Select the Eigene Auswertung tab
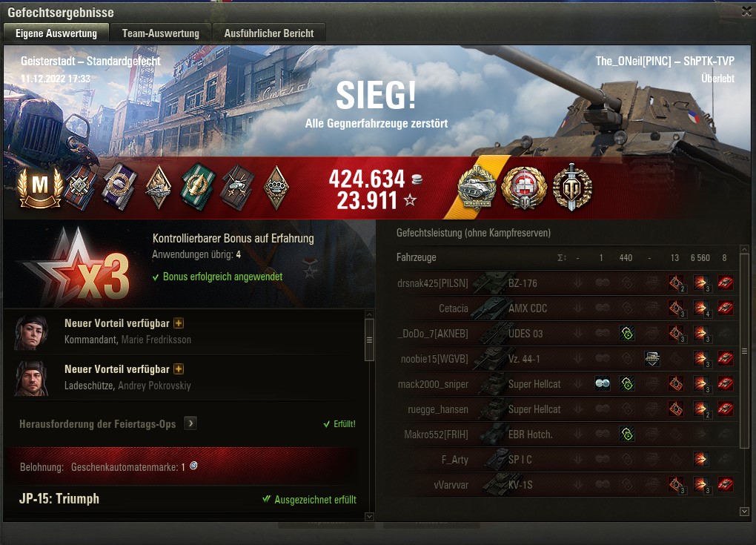The width and height of the screenshot is (756, 545). tap(56, 33)
